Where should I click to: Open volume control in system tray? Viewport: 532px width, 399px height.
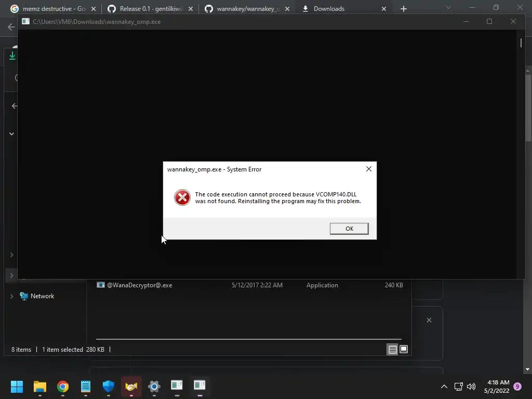tap(471, 387)
